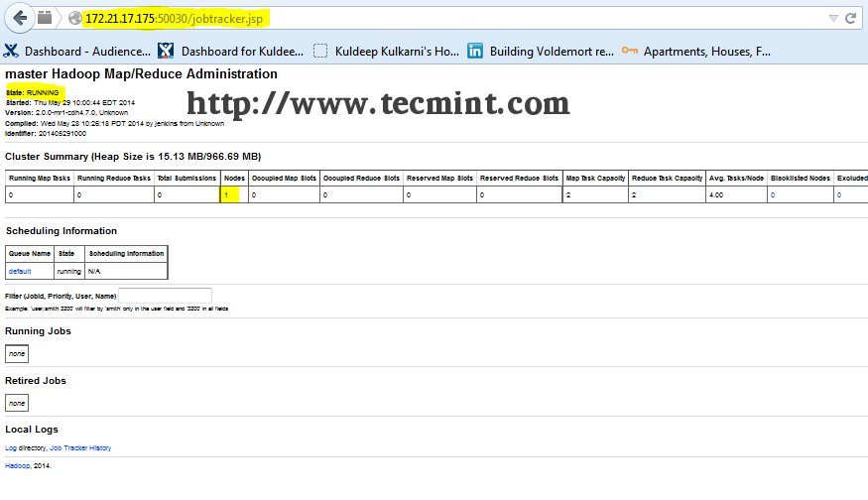Click the address bar showing jobtracker.jsp
The width and height of the screenshot is (868, 500).
(448, 18)
